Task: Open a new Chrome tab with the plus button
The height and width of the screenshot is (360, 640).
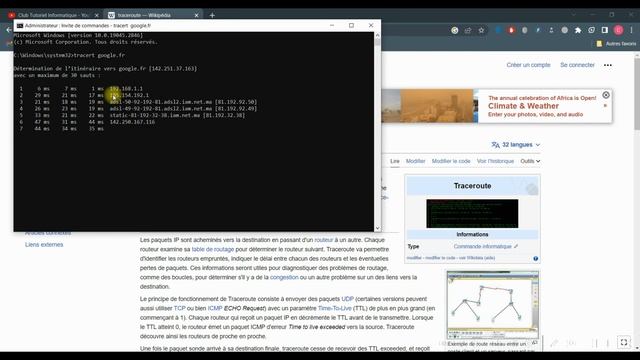Action: [212, 15]
